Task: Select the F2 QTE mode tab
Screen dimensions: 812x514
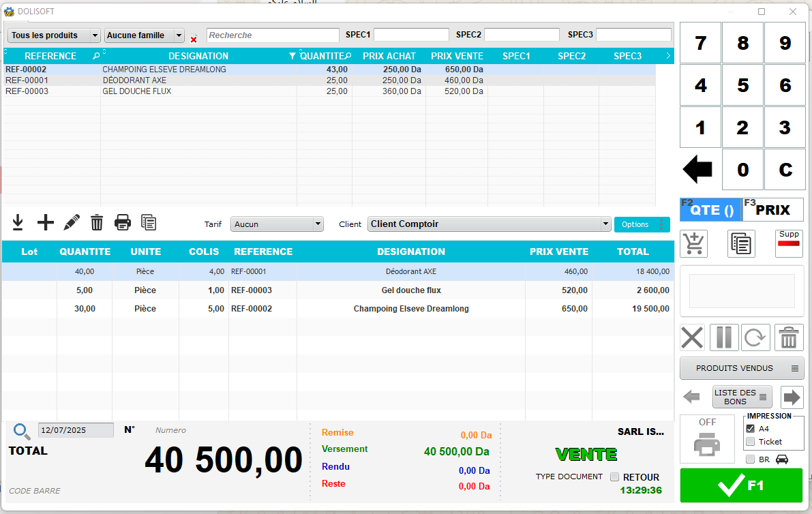Action: [x=710, y=210]
